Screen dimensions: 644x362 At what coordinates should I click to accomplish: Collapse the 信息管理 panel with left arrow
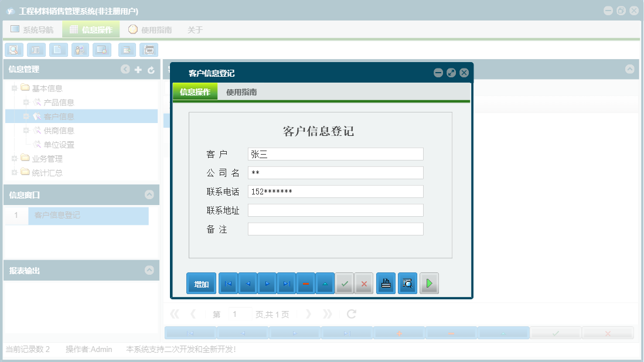coord(125,69)
